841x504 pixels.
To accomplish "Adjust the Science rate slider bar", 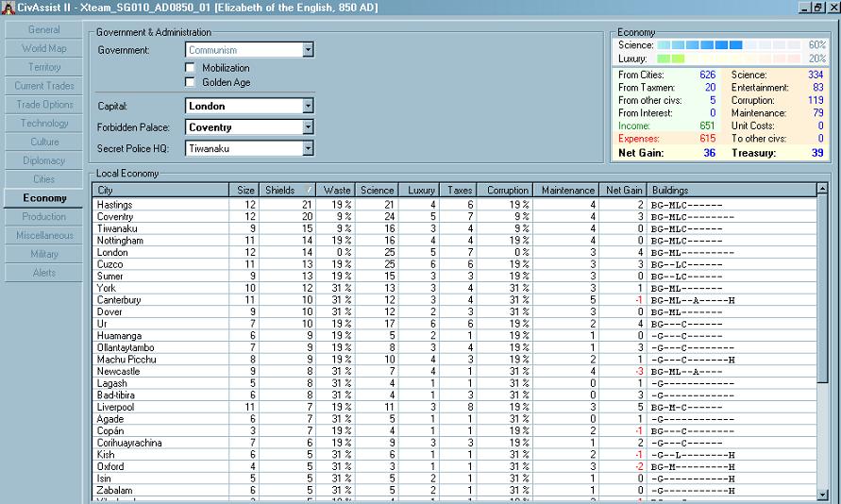I will [729, 45].
